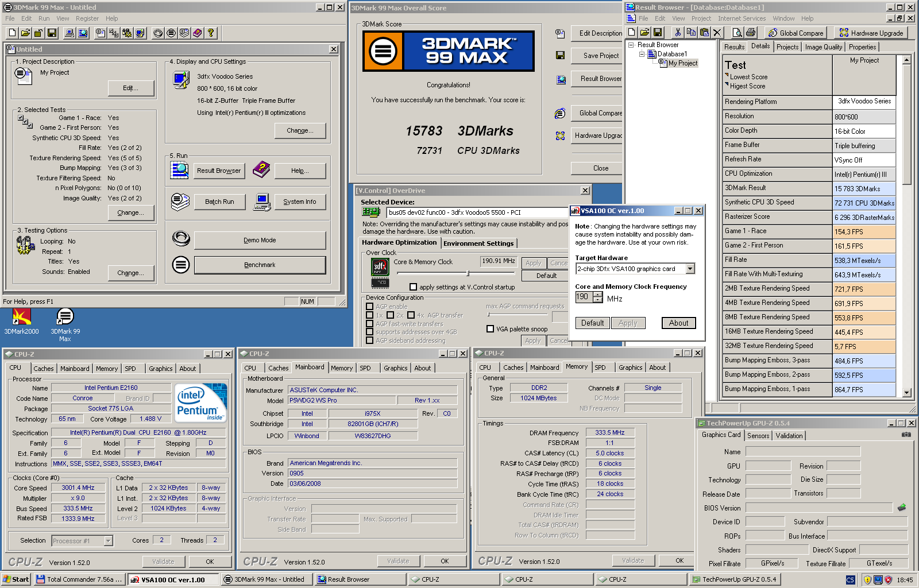Open 3DMark 99 Max desktop shortcut icon

pyautogui.click(x=65, y=325)
